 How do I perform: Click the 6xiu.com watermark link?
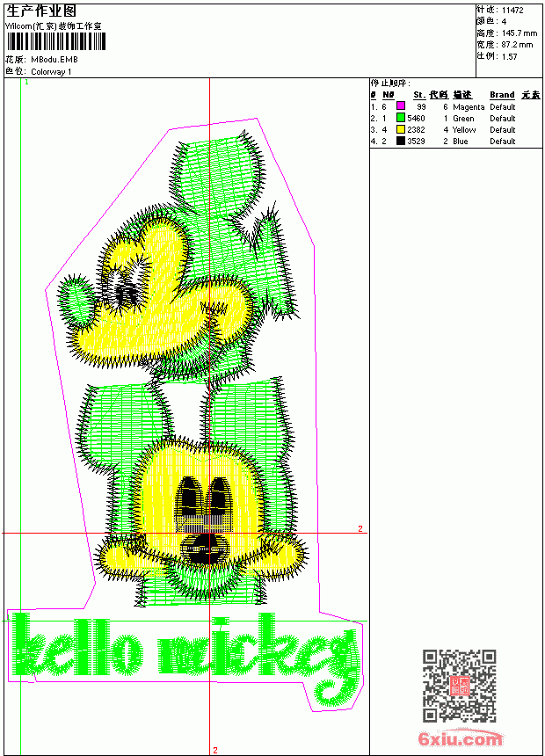pyautogui.click(x=460, y=738)
